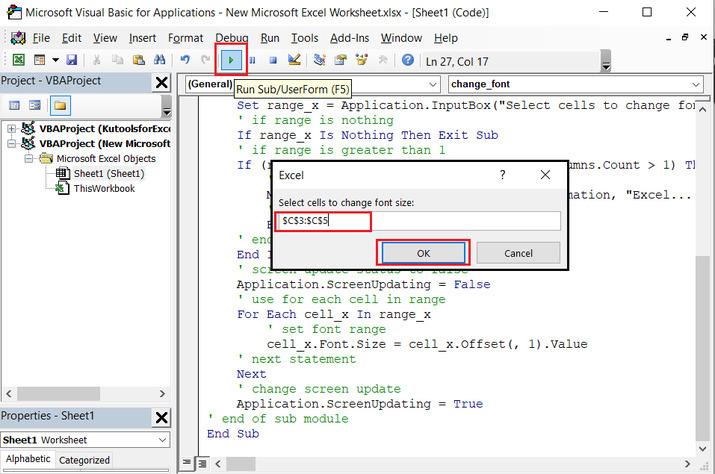Click the Copy toolbar icon
The image size is (715, 474).
(x=118, y=60)
